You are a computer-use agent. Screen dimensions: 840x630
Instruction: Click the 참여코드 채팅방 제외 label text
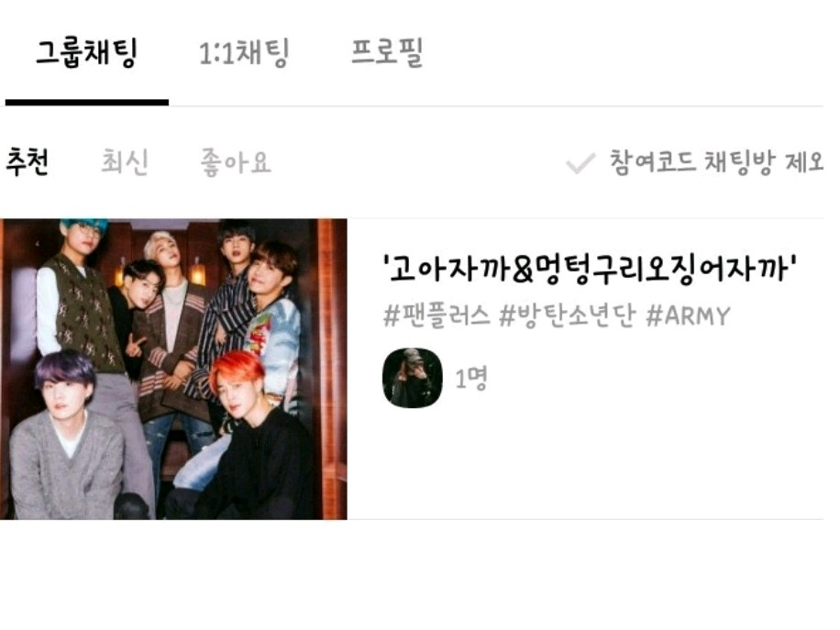(x=717, y=161)
